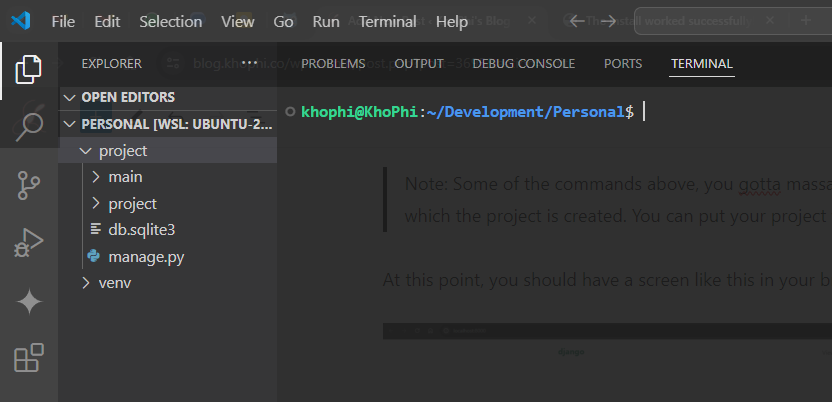832x402 pixels.
Task: Open the Source Control view
Action: pos(29,185)
